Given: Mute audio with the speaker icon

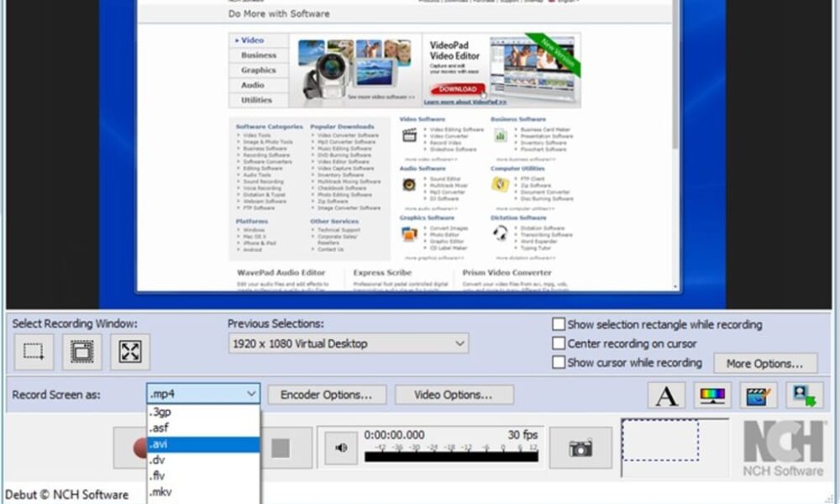Looking at the screenshot, I should coord(340,448).
